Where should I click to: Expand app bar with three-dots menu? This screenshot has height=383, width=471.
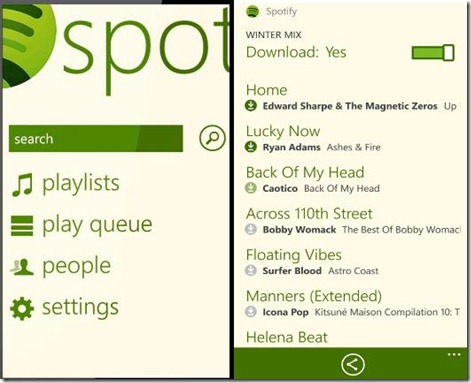pos(454,354)
